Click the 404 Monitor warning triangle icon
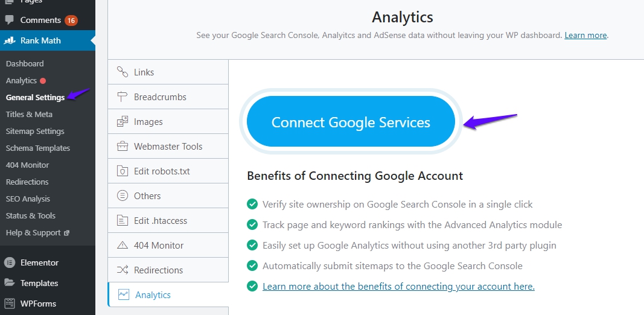This screenshot has width=644, height=315. click(123, 245)
